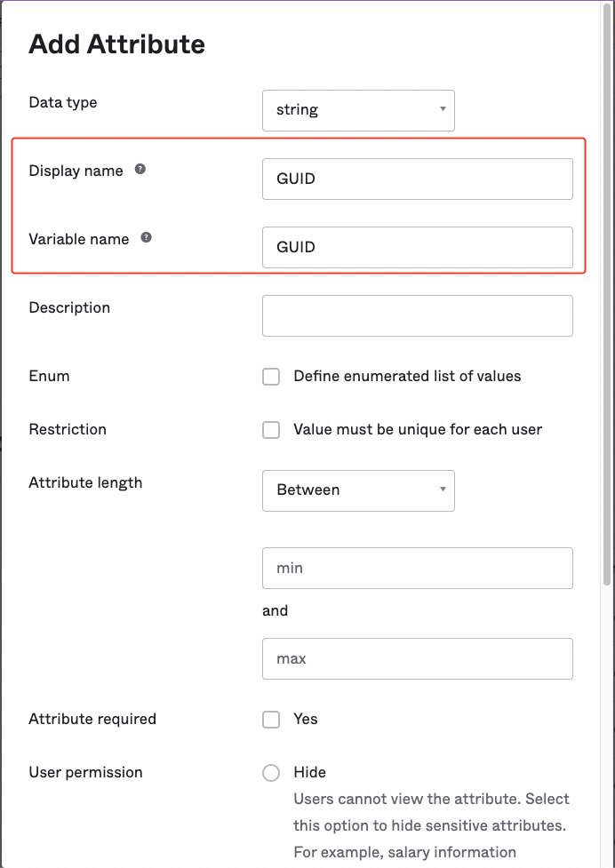Expand the Attribute length Between dropdown
615x868 pixels.
[x=358, y=490]
